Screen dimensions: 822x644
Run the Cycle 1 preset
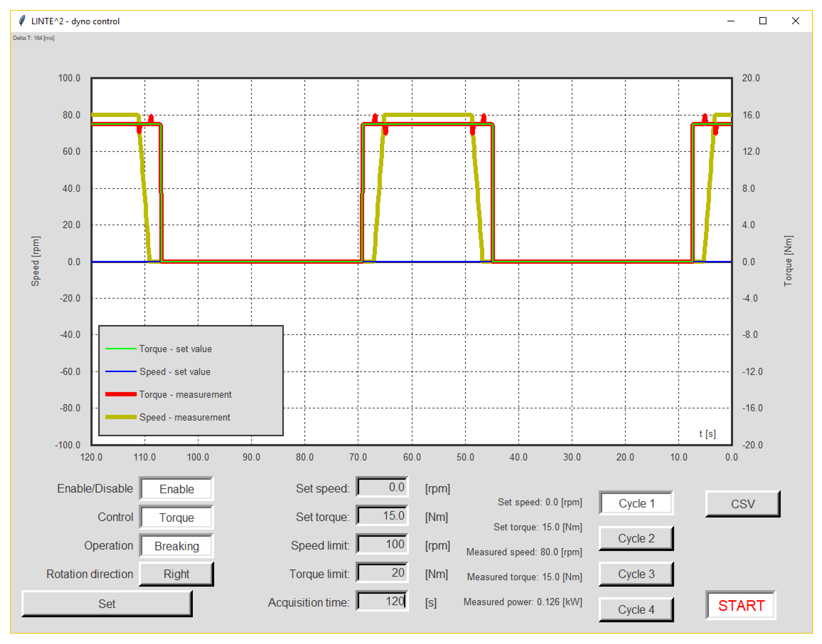pos(636,503)
